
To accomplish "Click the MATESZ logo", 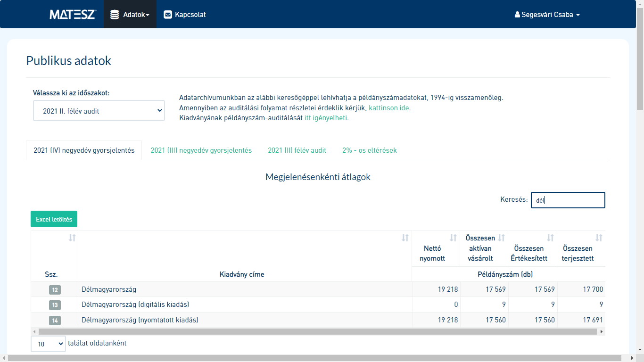I will tap(73, 15).
